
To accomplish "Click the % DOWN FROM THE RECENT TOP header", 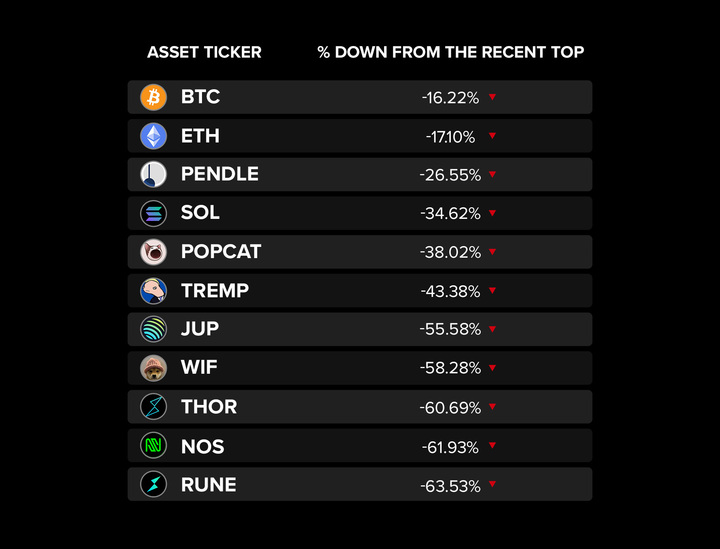I will [451, 52].
